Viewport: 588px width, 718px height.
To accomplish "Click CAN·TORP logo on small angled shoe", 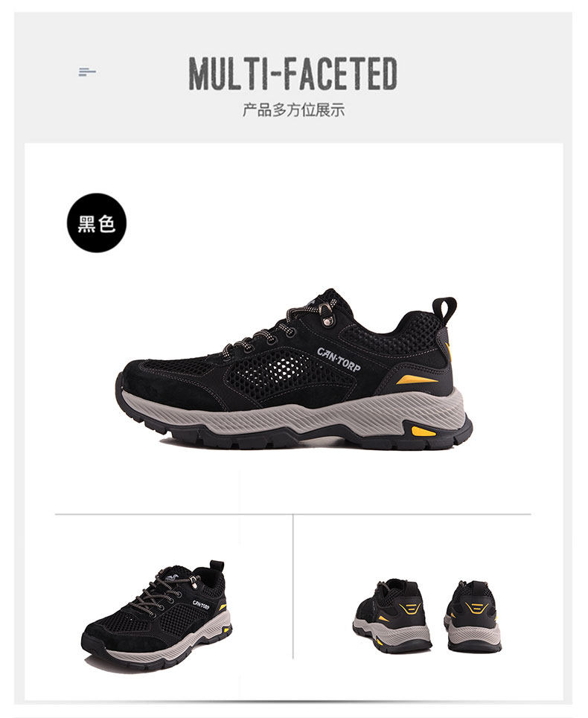I will [200, 604].
